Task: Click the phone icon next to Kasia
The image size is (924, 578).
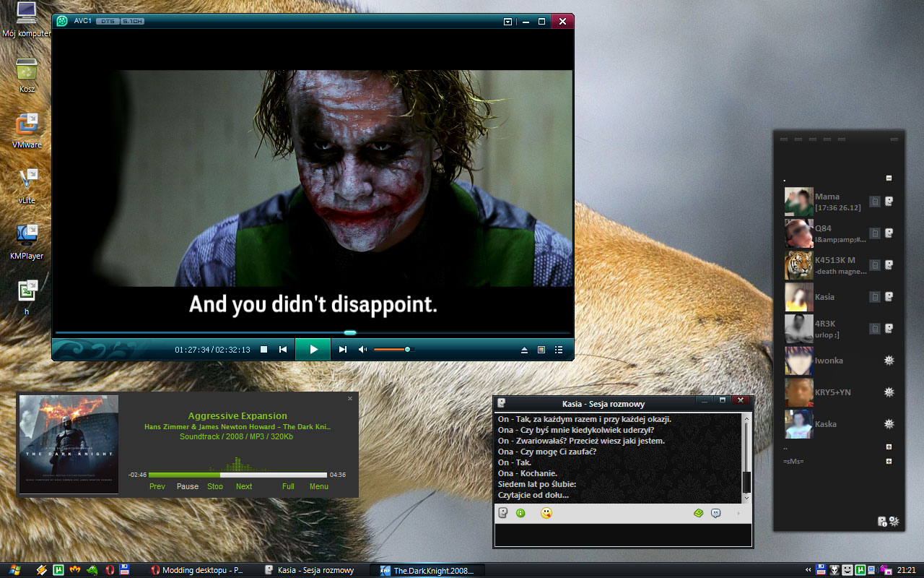Action: [x=875, y=297]
